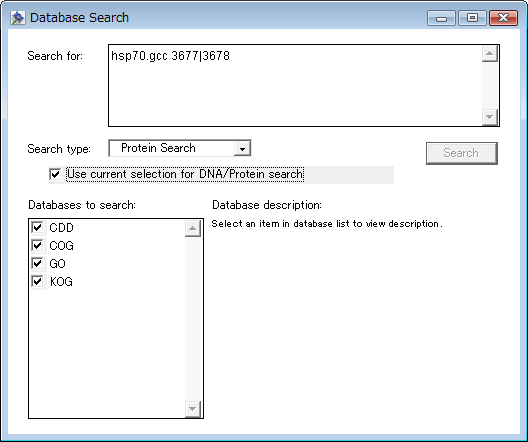Maximize the Database Search window

point(472,18)
